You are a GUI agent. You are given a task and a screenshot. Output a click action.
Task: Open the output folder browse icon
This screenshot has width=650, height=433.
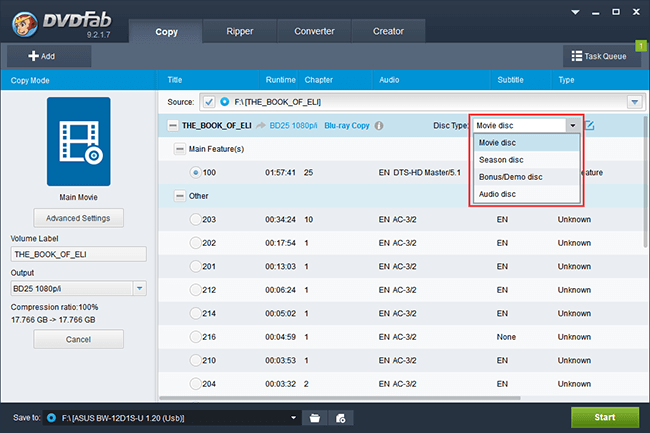pos(315,418)
